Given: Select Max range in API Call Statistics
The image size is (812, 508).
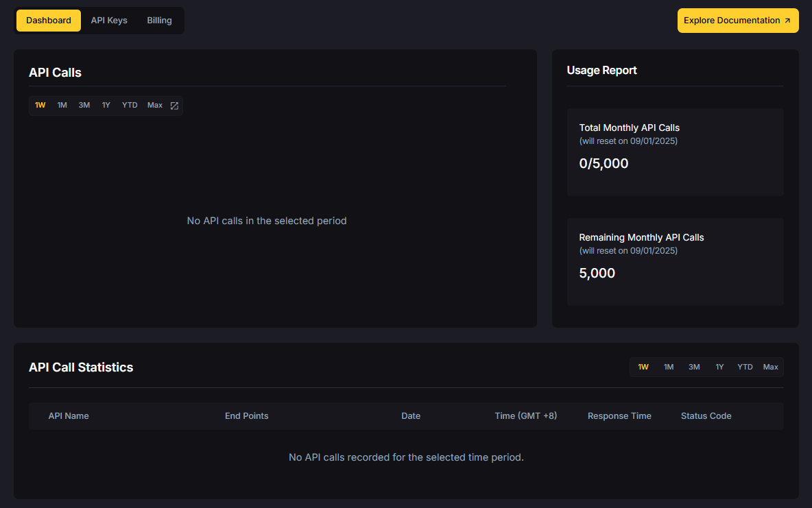Looking at the screenshot, I should [x=770, y=367].
